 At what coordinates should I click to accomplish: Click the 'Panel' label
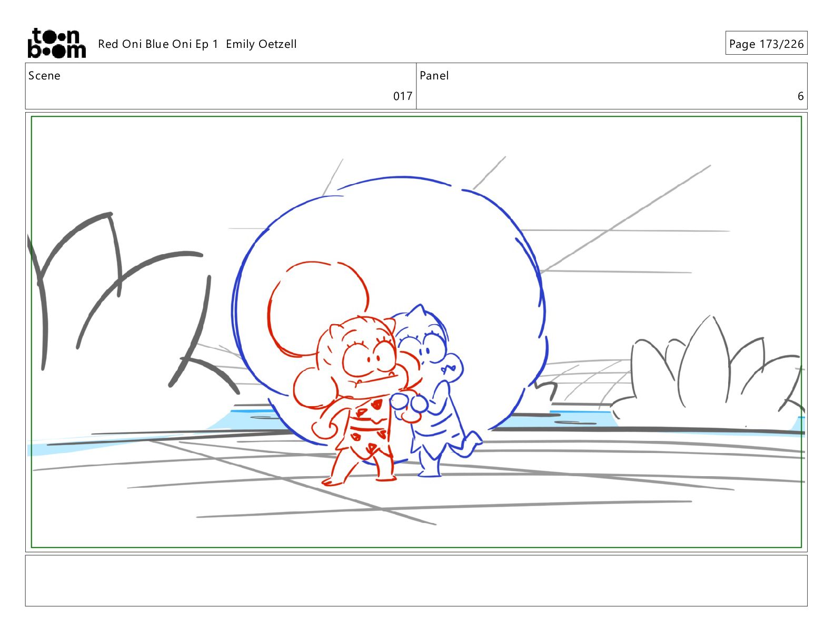pyautogui.click(x=434, y=76)
